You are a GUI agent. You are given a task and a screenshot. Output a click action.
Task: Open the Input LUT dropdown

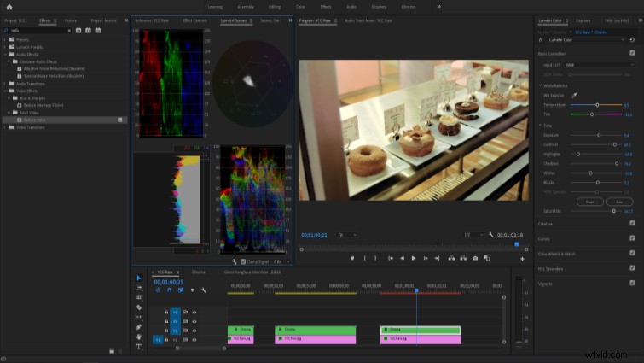[600, 65]
